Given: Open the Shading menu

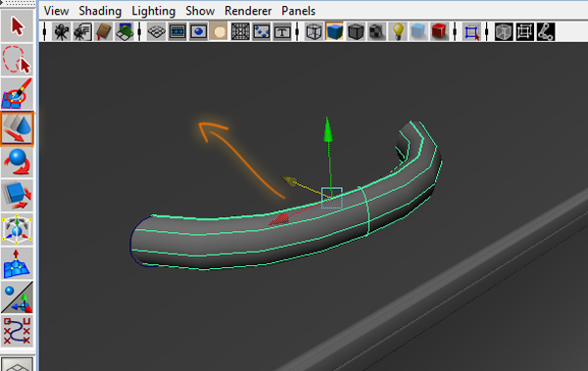Looking at the screenshot, I should coord(100,11).
